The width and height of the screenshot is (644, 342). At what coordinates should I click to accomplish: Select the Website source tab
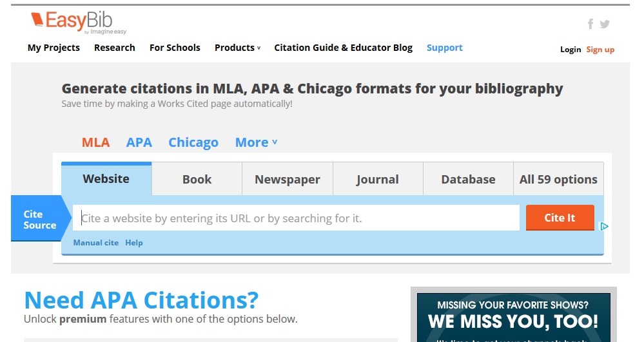click(x=106, y=178)
